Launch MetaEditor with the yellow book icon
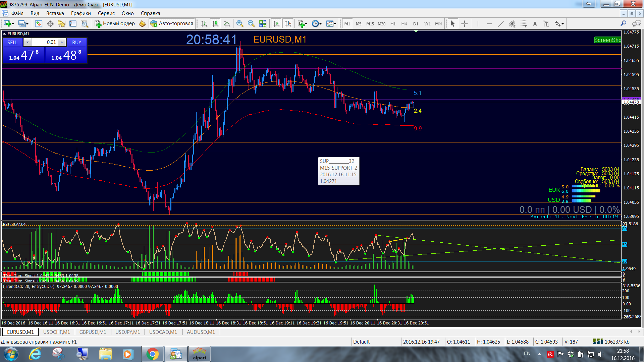The image size is (644, 362). 142,23
